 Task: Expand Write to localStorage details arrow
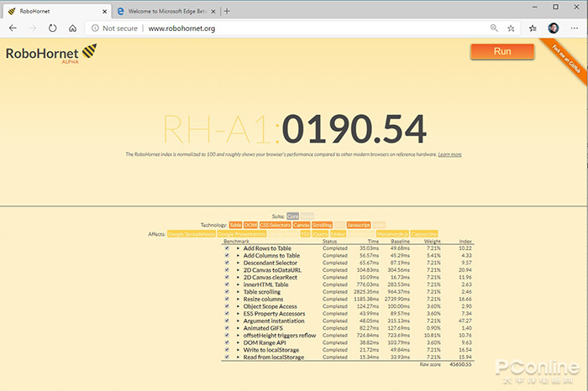click(x=238, y=350)
